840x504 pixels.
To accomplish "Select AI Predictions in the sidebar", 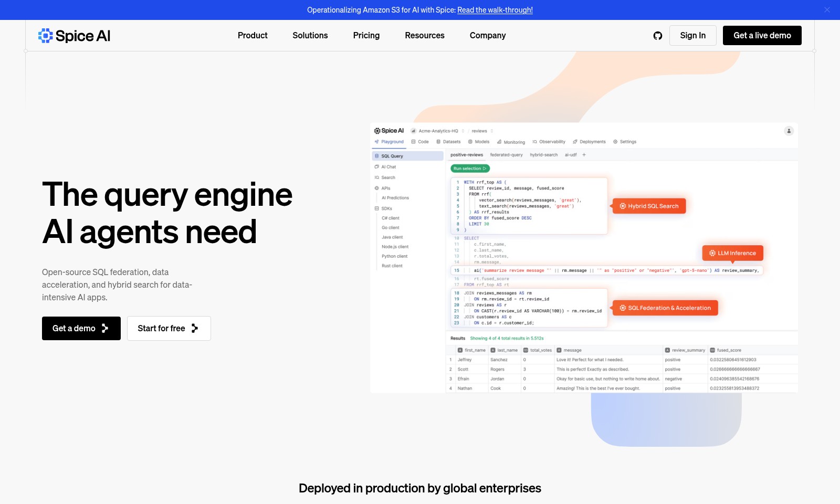I will (x=395, y=198).
